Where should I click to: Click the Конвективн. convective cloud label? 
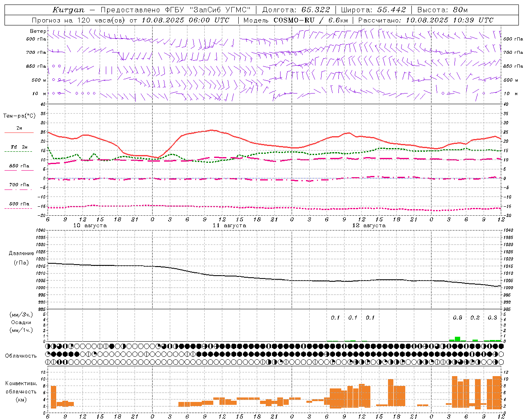coord(21,383)
